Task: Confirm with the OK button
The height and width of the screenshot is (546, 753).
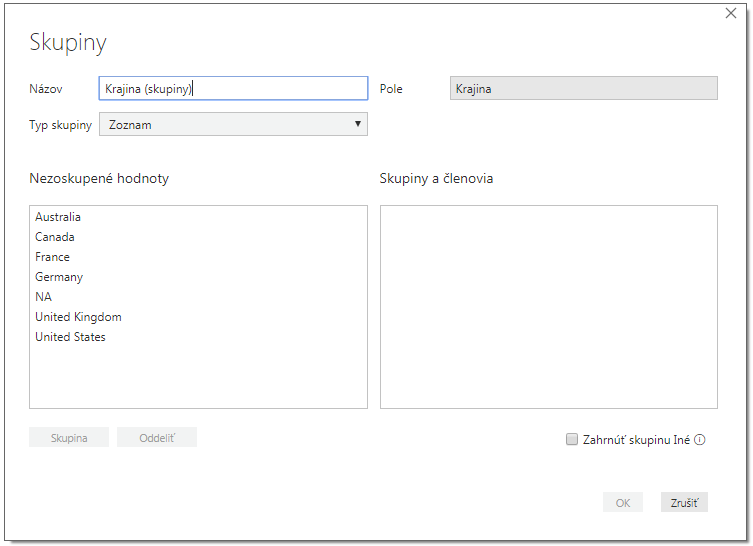Action: [x=623, y=502]
